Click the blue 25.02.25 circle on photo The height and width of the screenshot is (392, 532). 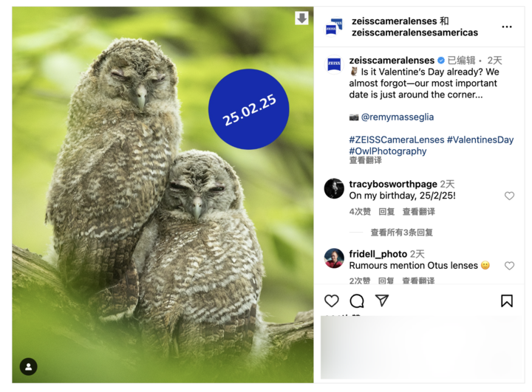249,109
